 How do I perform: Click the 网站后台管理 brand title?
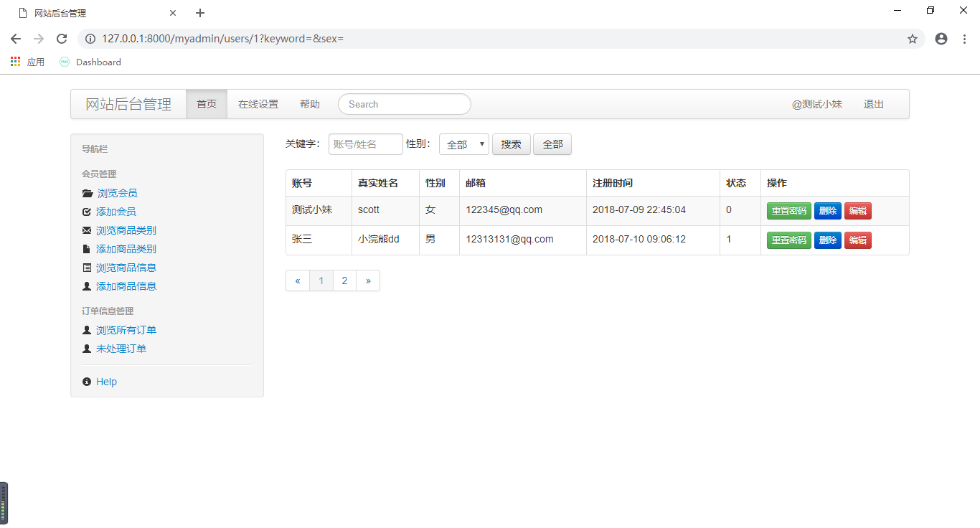(128, 104)
